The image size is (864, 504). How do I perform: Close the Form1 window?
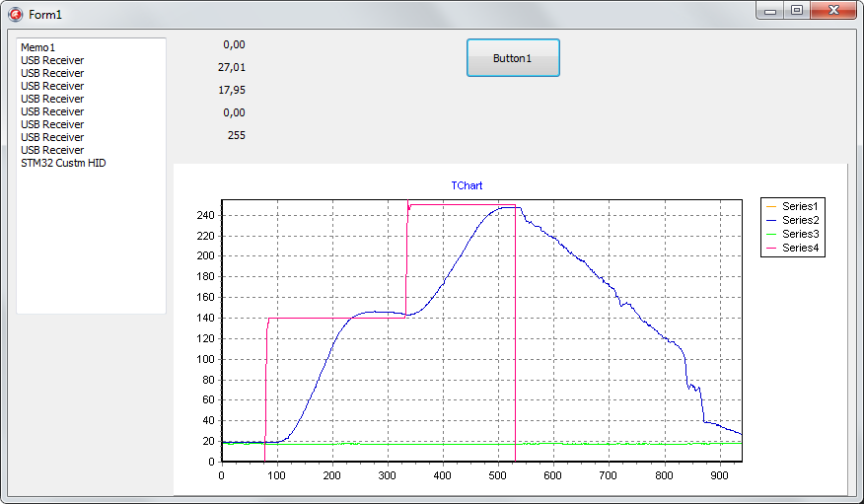833,11
